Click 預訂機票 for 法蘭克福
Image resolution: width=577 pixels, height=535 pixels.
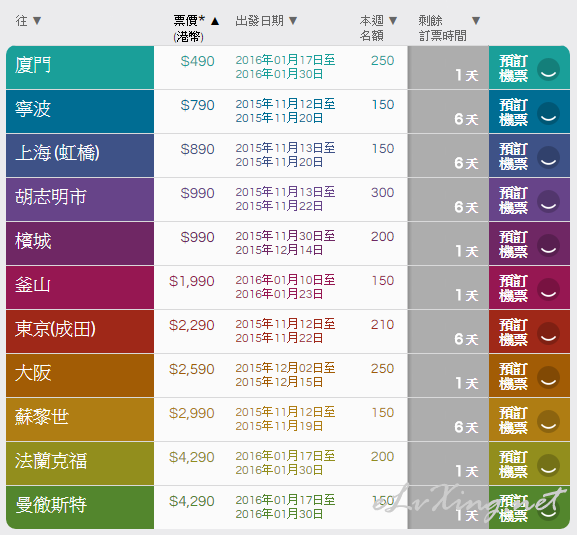coord(513,464)
